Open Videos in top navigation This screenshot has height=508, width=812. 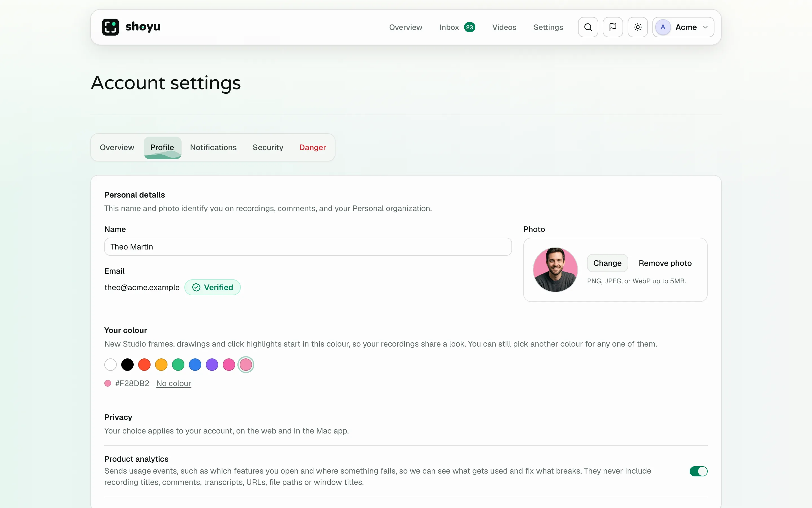(x=504, y=27)
